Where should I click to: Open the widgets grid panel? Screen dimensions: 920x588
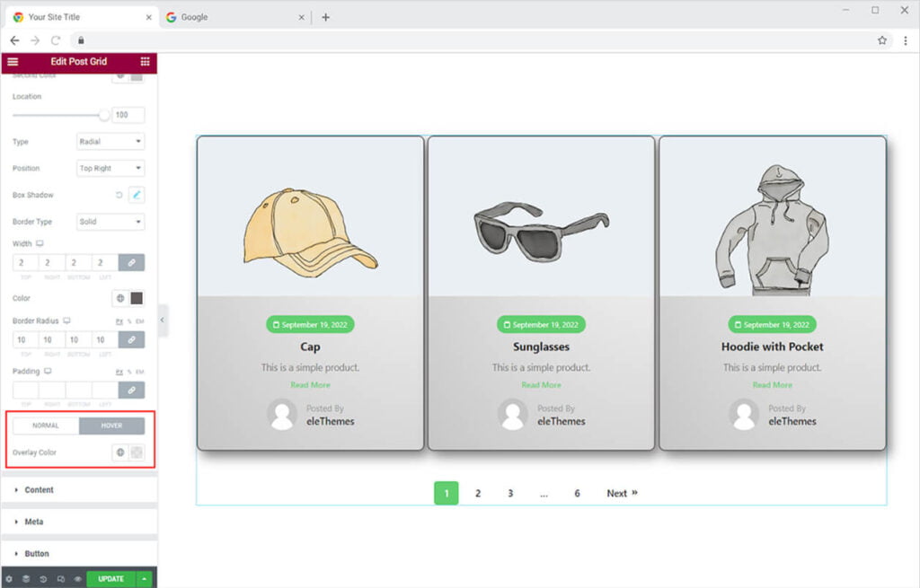(145, 62)
